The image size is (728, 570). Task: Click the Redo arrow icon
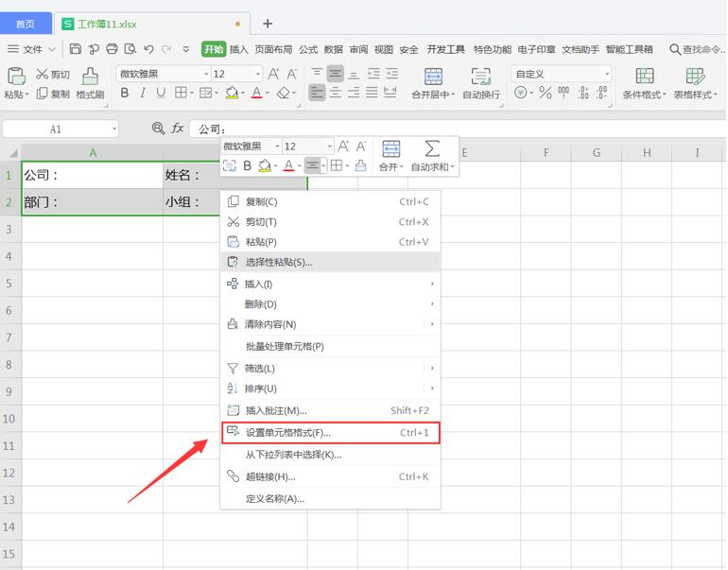[166, 49]
